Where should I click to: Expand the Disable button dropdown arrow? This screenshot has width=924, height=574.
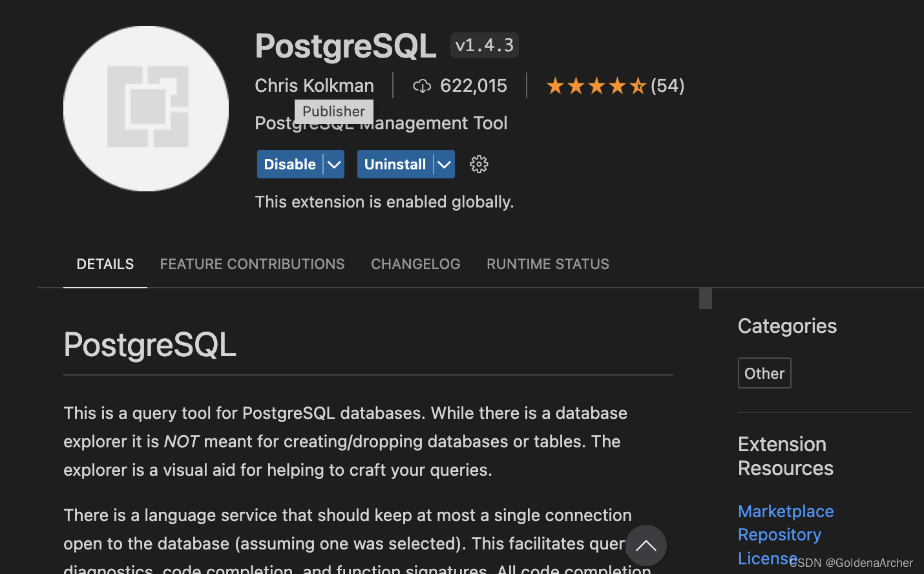tap(333, 164)
